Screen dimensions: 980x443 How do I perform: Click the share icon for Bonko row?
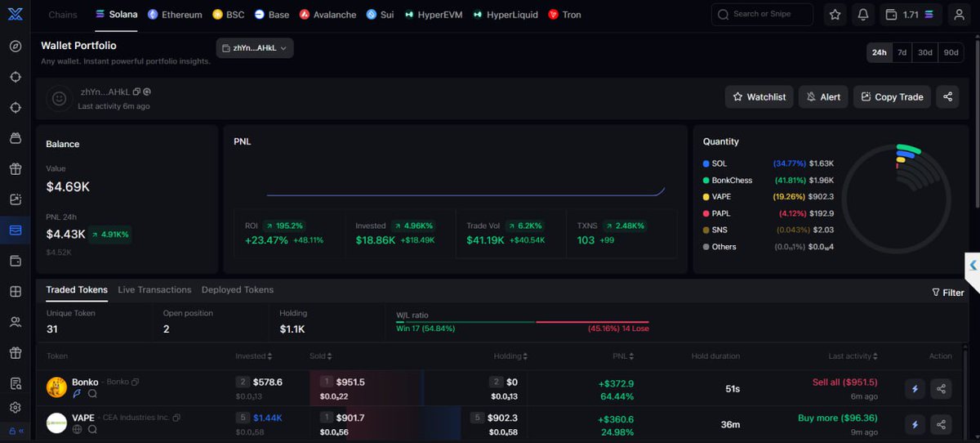pos(942,389)
